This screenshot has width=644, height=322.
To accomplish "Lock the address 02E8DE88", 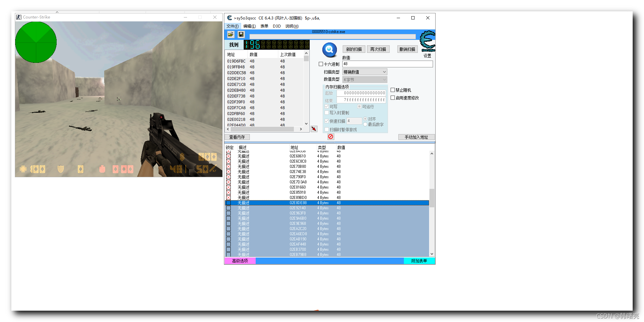I will (x=228, y=203).
